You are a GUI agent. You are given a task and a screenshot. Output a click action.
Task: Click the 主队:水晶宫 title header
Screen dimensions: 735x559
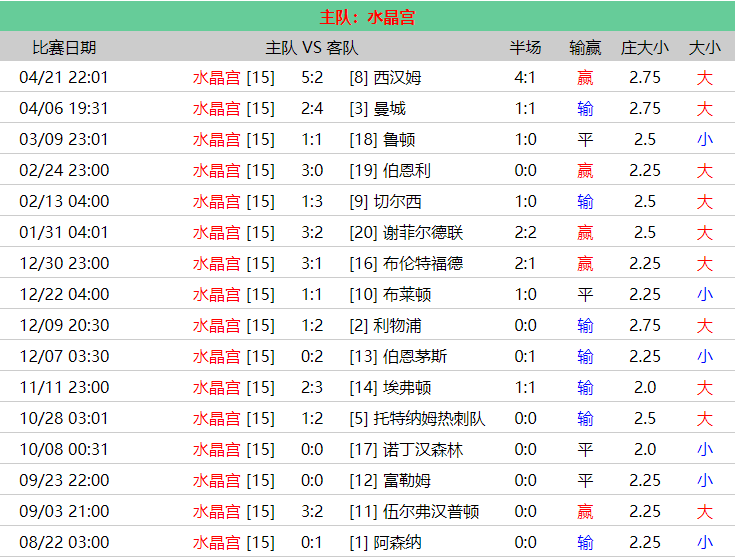(x=368, y=17)
